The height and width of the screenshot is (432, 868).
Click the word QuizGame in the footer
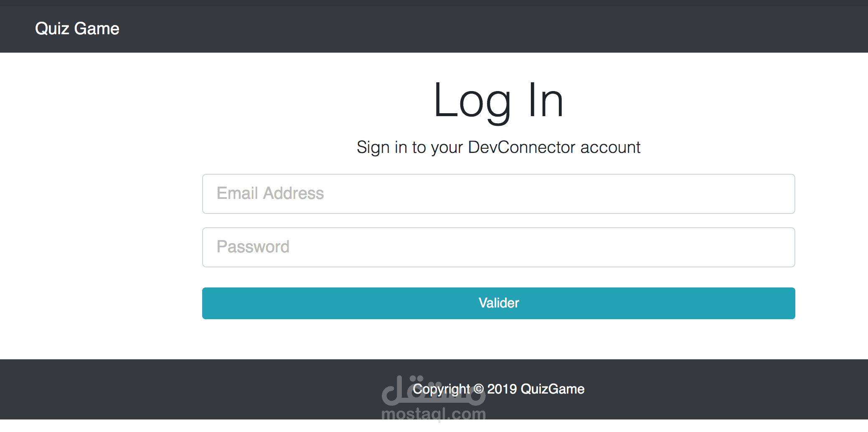552,389
